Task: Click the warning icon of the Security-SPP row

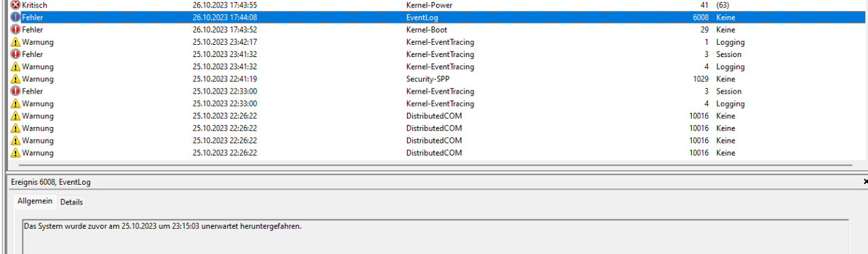Action: (x=16, y=79)
